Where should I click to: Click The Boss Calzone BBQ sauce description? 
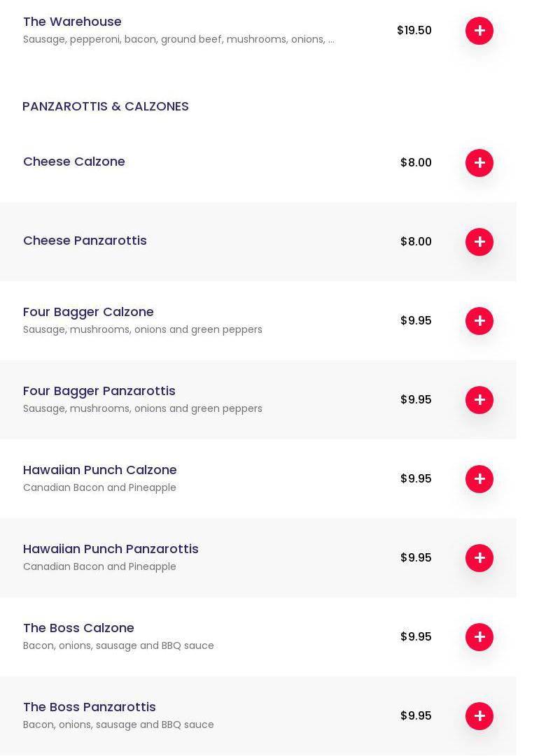[x=118, y=646]
